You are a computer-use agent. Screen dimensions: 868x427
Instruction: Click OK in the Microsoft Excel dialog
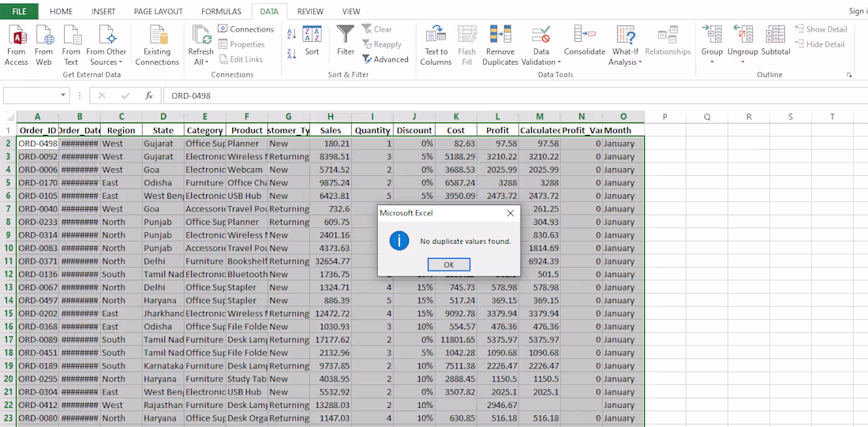(x=449, y=264)
